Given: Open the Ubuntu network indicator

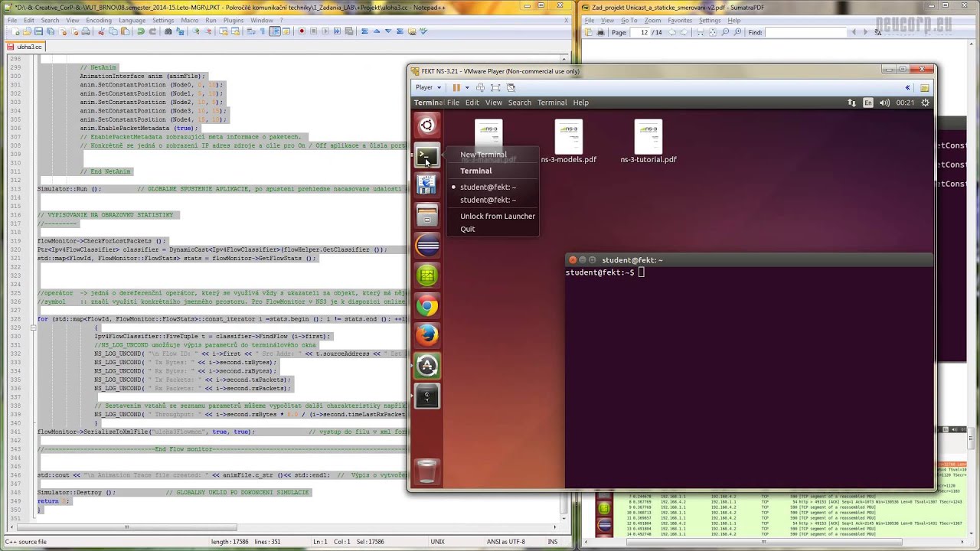Looking at the screenshot, I should pos(851,103).
